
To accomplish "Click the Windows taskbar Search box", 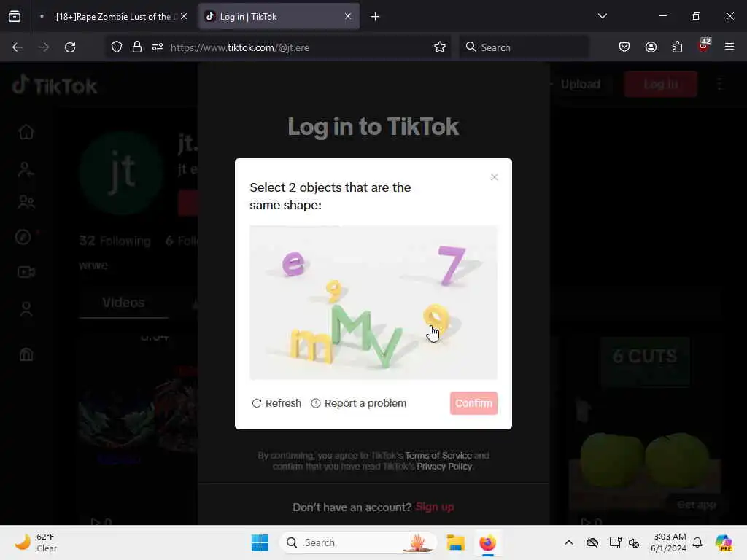I will point(357,542).
